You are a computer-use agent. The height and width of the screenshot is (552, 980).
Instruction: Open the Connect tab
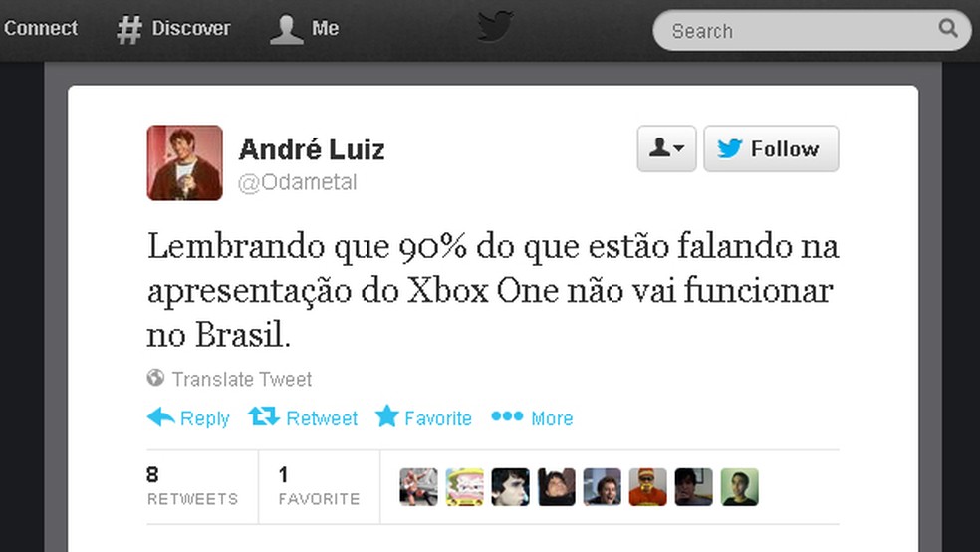tap(40, 28)
